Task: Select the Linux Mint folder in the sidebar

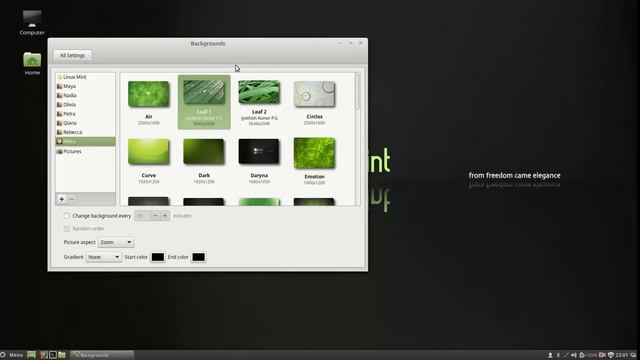Action: tap(85, 77)
